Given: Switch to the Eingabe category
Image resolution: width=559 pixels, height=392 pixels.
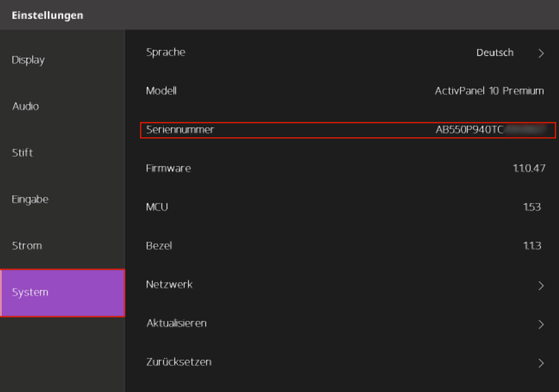Looking at the screenshot, I should click(62, 199).
